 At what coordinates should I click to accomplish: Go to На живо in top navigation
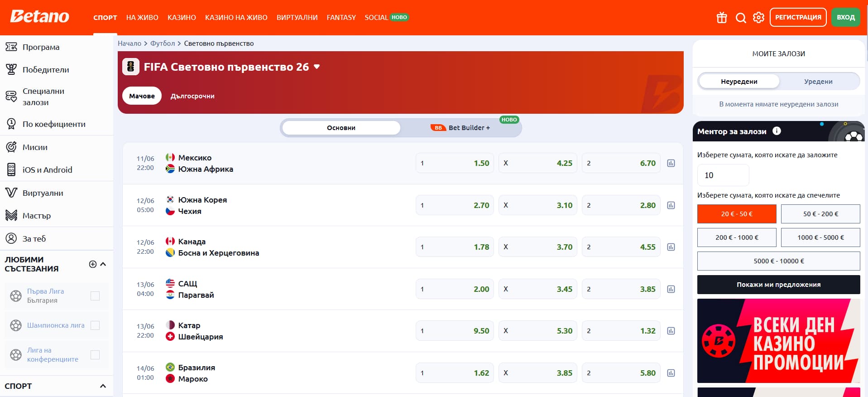coord(142,18)
